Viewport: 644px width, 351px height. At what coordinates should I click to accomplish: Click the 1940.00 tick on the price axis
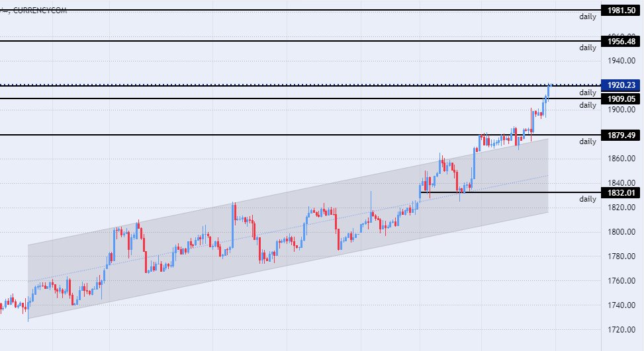click(x=621, y=61)
